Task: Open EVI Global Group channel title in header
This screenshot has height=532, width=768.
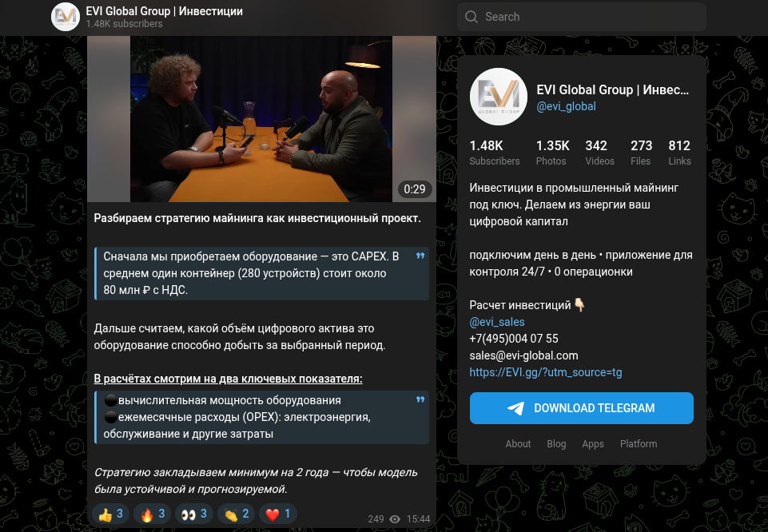Action: 164,11
